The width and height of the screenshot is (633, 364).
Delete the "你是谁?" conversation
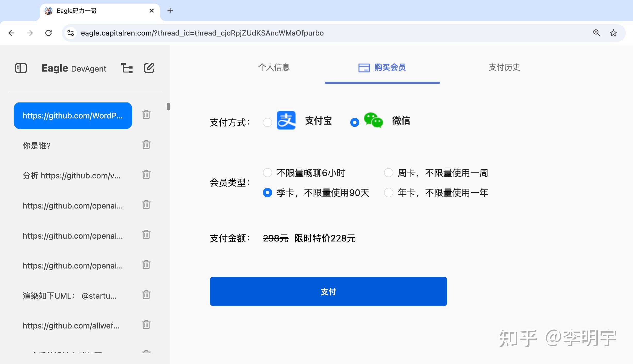[x=146, y=145]
